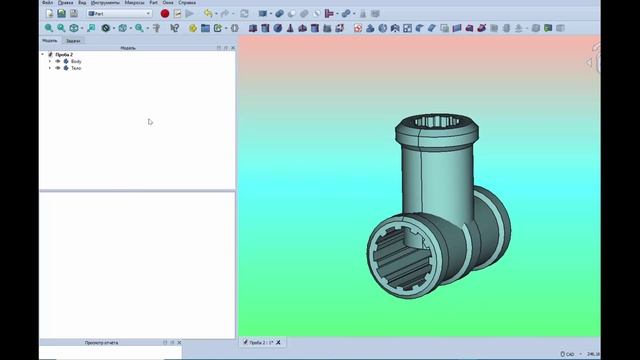Undo the last action
The height and width of the screenshot is (360, 640).
[208, 13]
